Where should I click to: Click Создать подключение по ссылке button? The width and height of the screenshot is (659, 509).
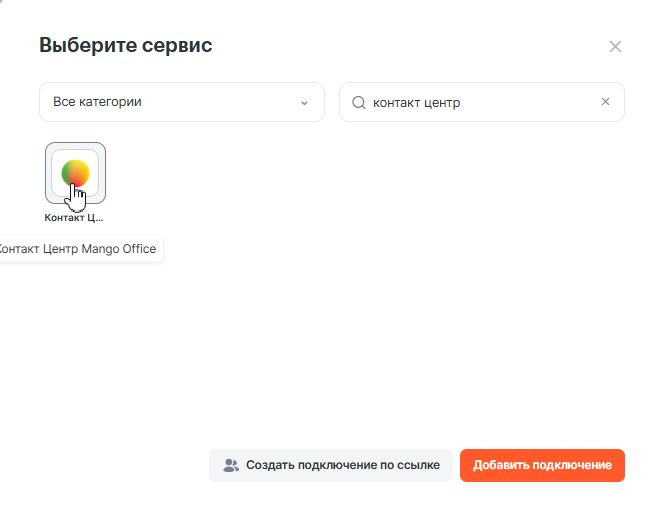tap(330, 465)
